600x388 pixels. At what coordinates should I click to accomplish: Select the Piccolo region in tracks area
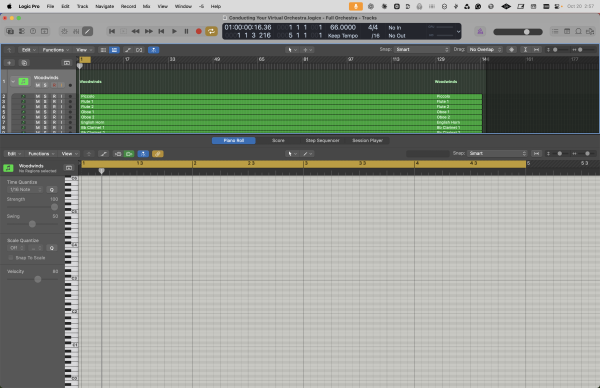pyautogui.click(x=281, y=96)
